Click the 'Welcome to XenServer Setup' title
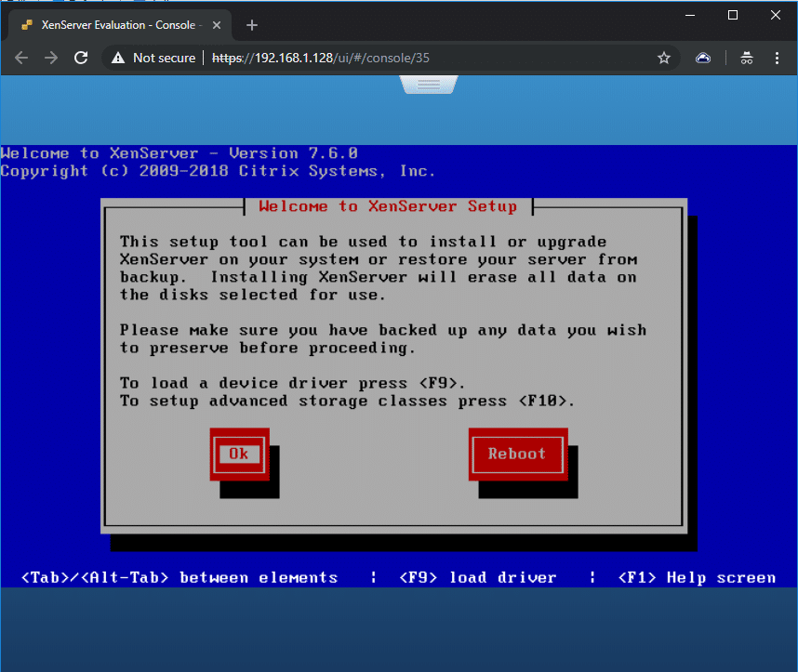The image size is (798, 672). 388,206
